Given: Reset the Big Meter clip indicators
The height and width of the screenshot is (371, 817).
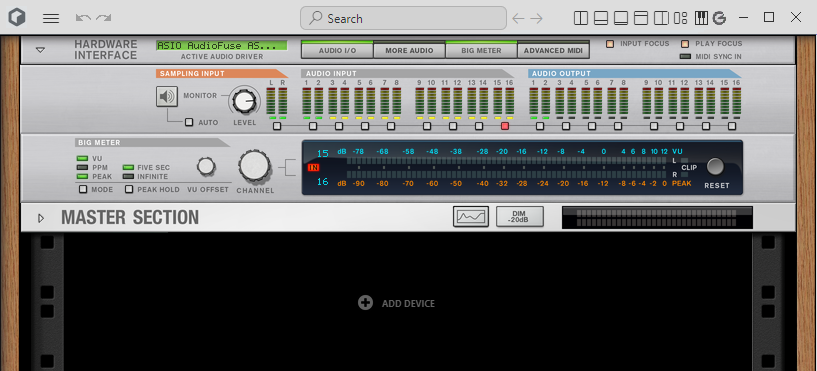Looking at the screenshot, I should tap(715, 167).
